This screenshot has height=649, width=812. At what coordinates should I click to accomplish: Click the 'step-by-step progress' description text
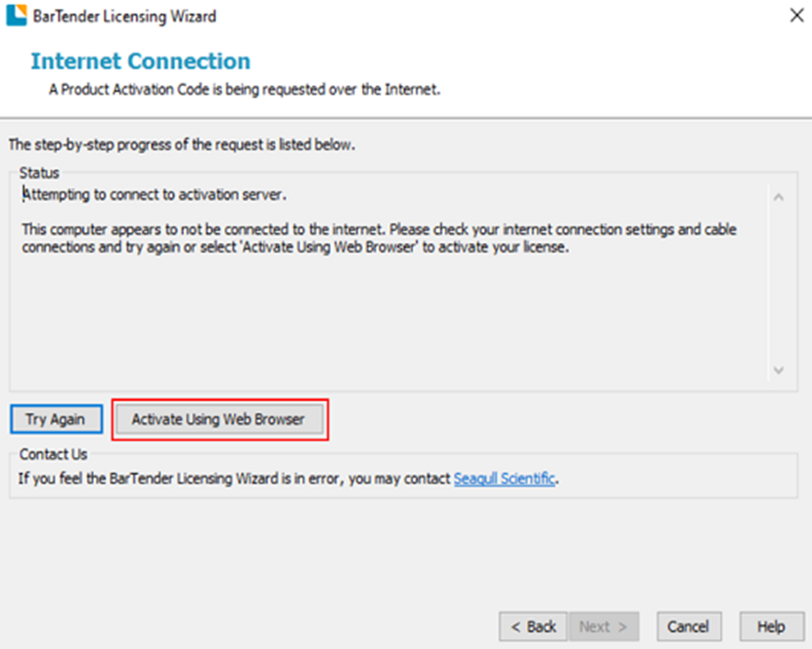(x=182, y=145)
